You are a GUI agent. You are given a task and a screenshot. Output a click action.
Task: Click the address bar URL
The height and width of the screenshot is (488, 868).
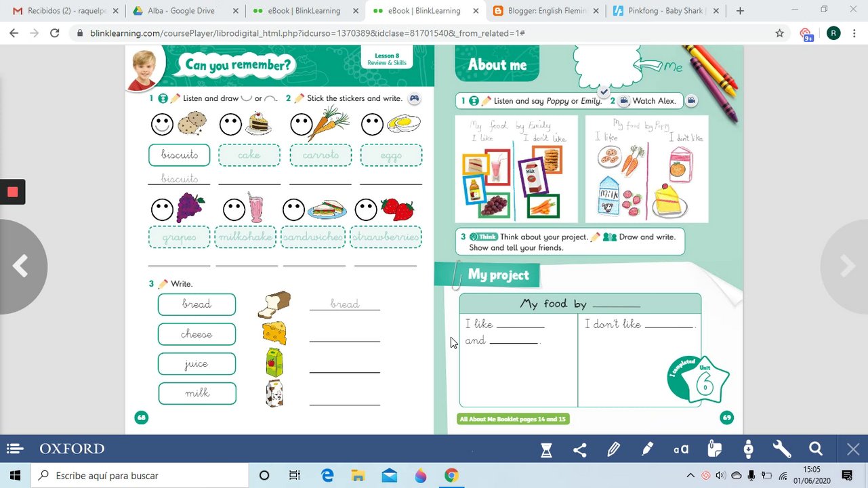click(308, 33)
